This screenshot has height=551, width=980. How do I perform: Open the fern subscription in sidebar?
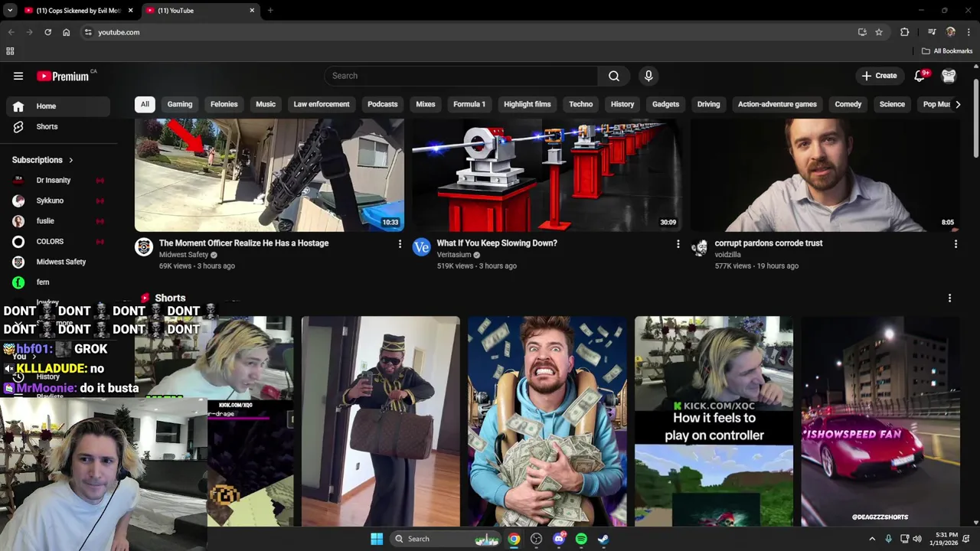pyautogui.click(x=58, y=282)
